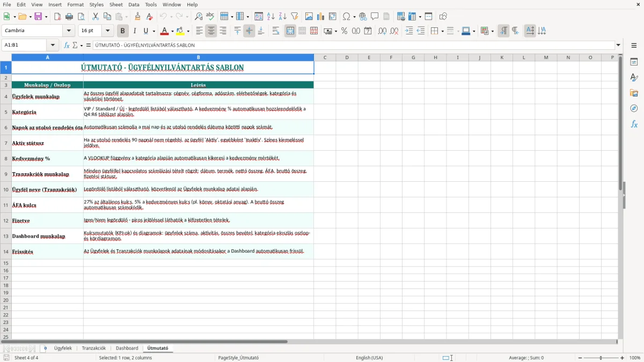
Task: Open the Function Wizard fx icon
Action: pos(67,45)
